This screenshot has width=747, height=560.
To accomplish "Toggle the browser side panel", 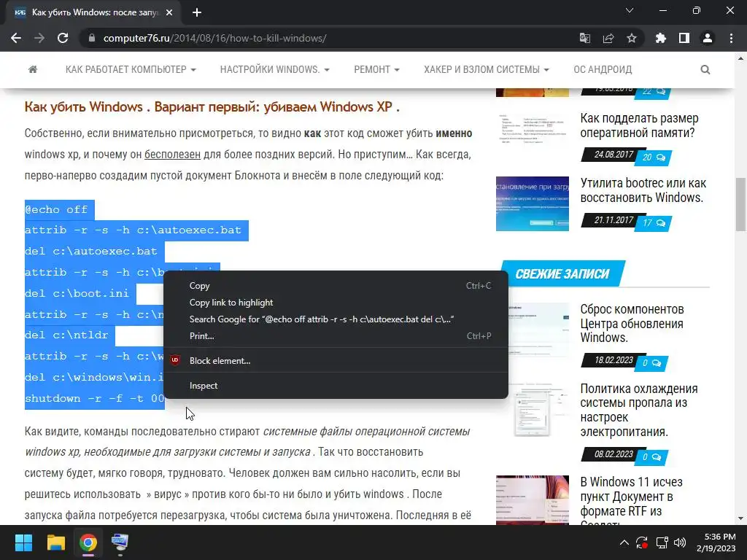I will [684, 38].
